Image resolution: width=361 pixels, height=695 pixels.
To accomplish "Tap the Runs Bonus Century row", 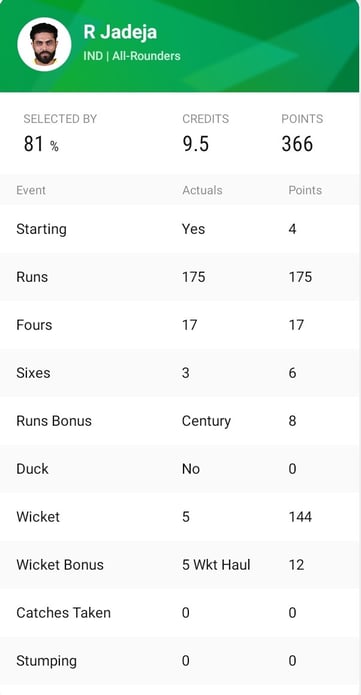I will (179, 421).
